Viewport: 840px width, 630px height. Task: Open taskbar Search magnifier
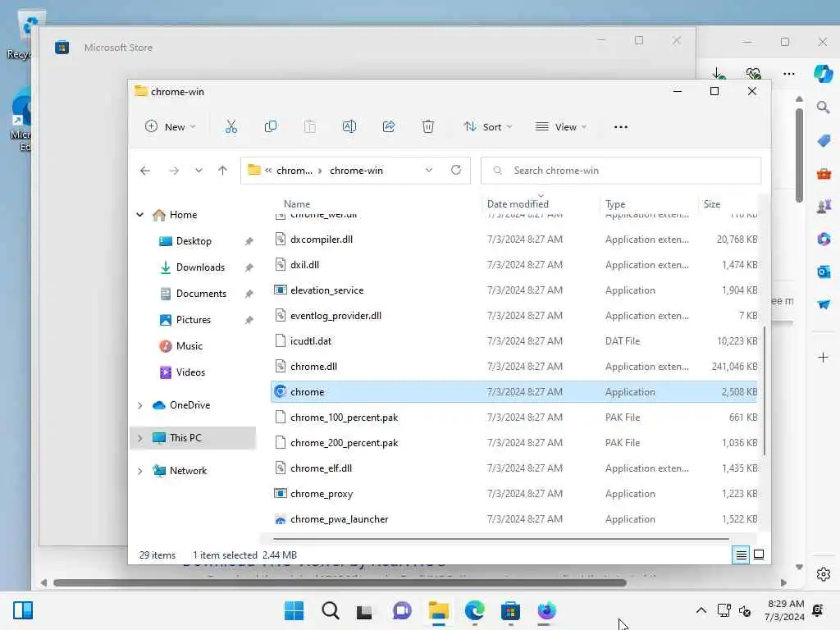point(330,610)
